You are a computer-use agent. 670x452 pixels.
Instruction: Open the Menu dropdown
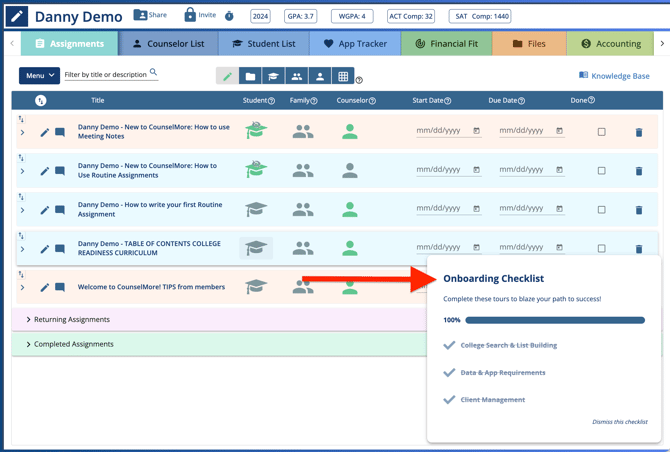point(39,76)
